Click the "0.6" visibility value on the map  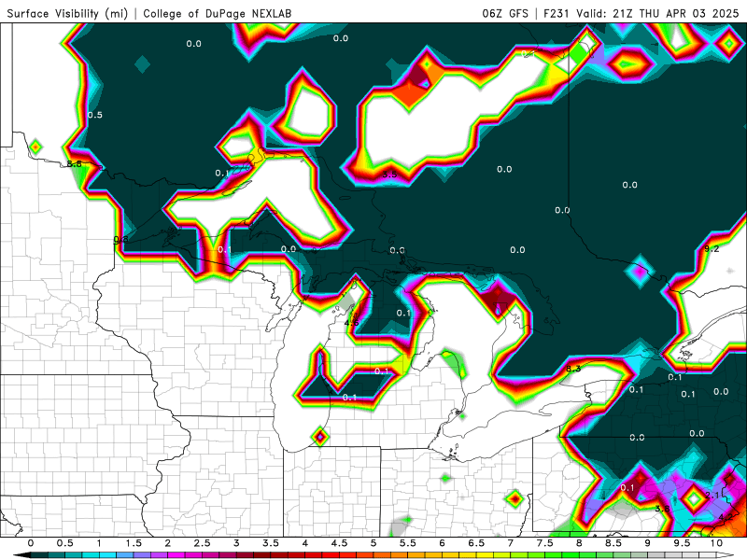click(x=121, y=239)
